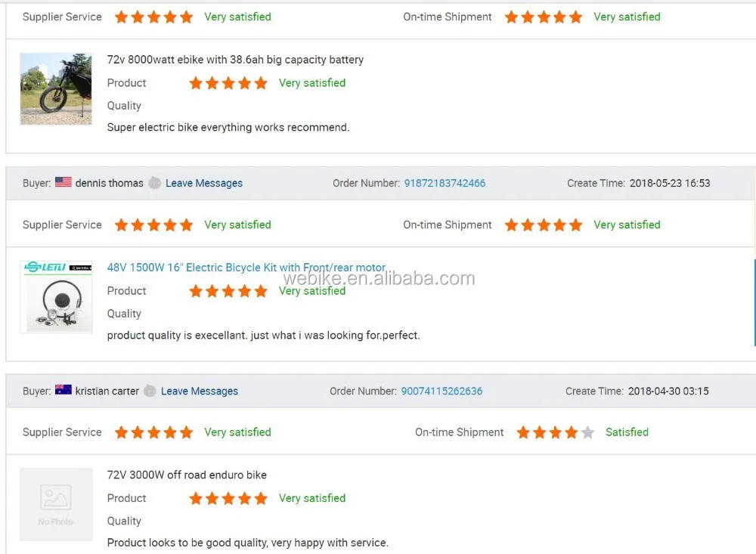The width and height of the screenshot is (756, 554).
Task: Open order number 91872183742466
Action: tap(445, 183)
